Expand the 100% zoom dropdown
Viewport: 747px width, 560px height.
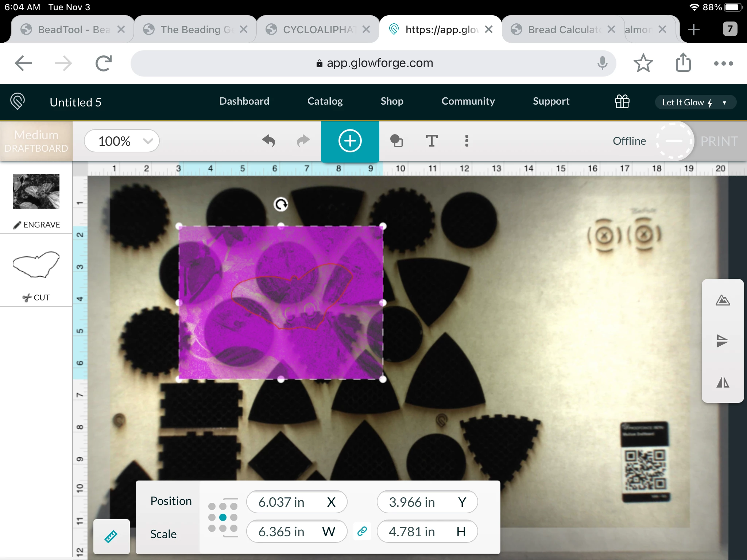pyautogui.click(x=121, y=141)
